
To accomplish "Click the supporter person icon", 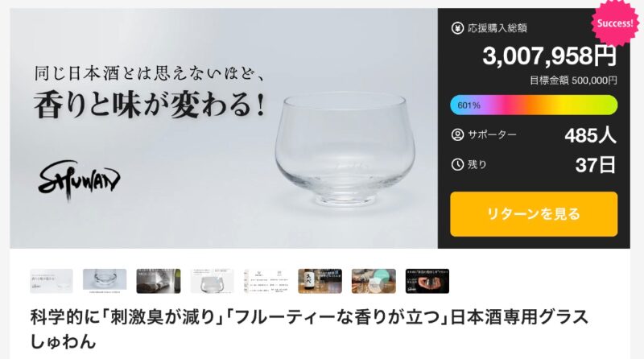I will pyautogui.click(x=457, y=134).
